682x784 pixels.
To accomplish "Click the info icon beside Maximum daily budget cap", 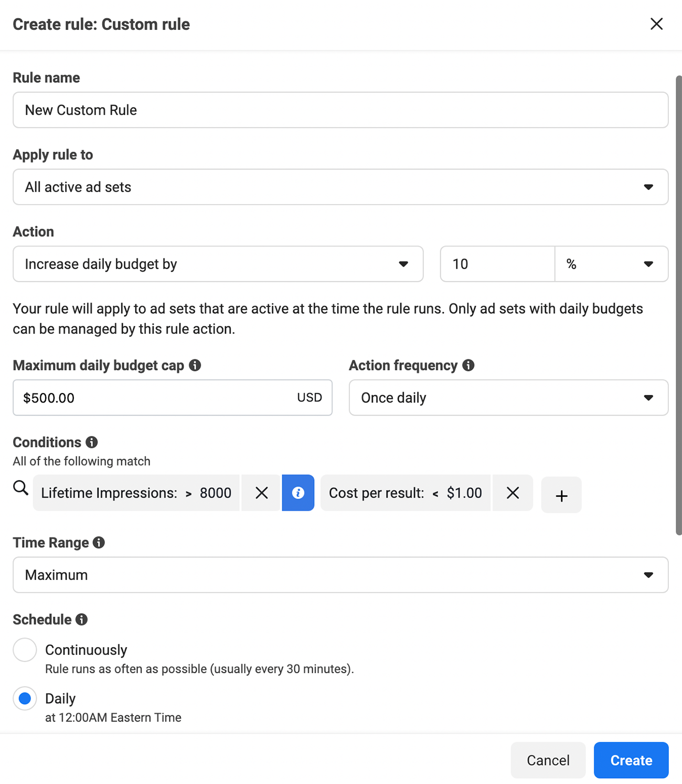I will click(195, 365).
